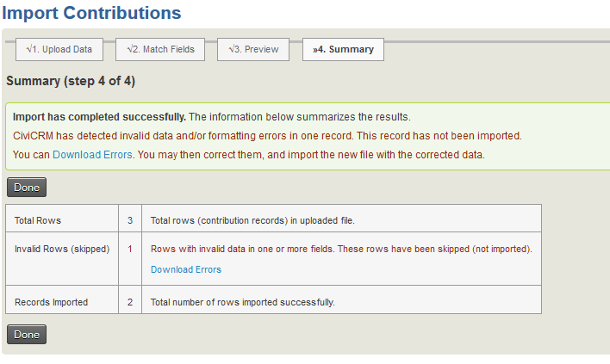
Task: Click the bold Import has completed successfully text
Action: 99,117
